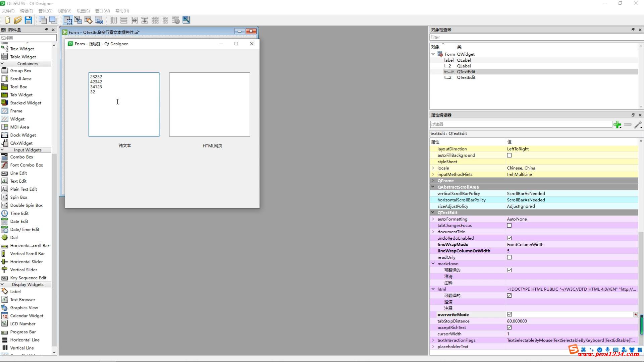Open the 视图(V) menu
The width and height of the screenshot is (644, 362).
(64, 11)
